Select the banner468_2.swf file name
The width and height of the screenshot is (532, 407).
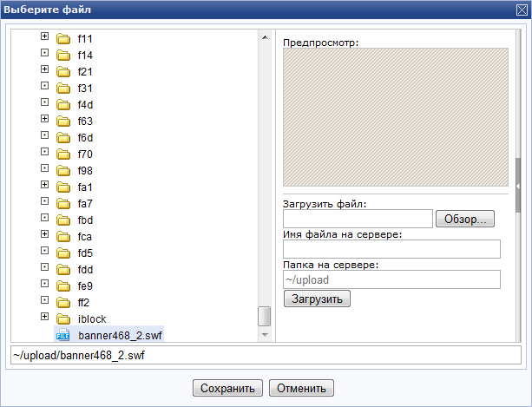(120, 336)
